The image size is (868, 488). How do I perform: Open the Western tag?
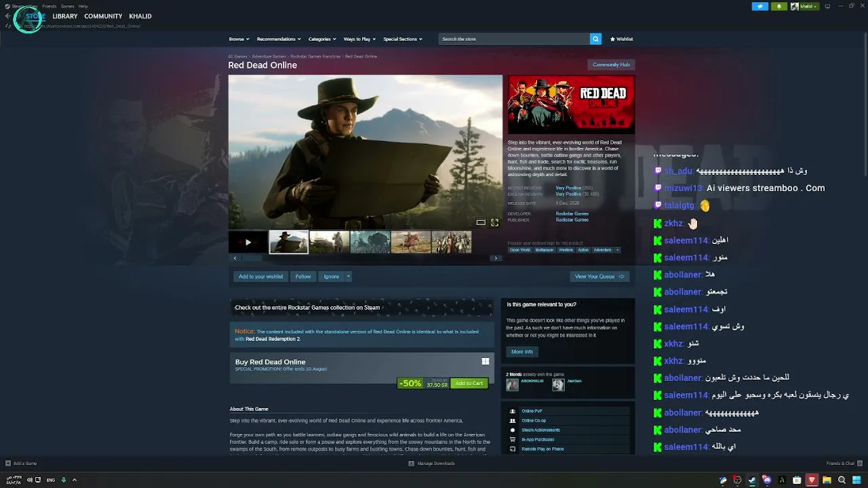click(566, 250)
